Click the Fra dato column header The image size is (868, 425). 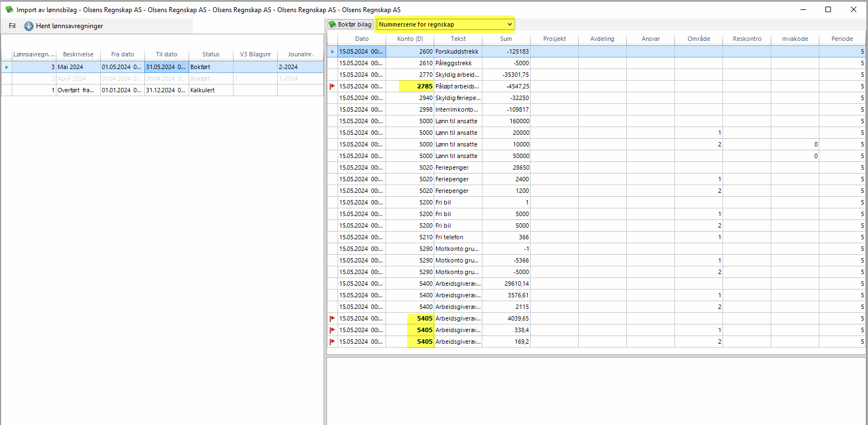[x=122, y=54]
